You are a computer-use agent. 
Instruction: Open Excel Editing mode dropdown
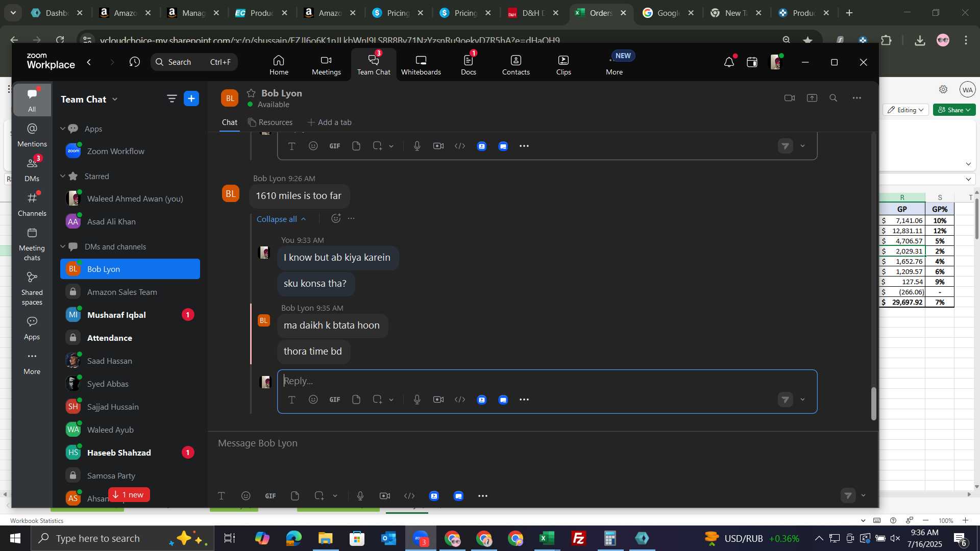pyautogui.click(x=906, y=110)
